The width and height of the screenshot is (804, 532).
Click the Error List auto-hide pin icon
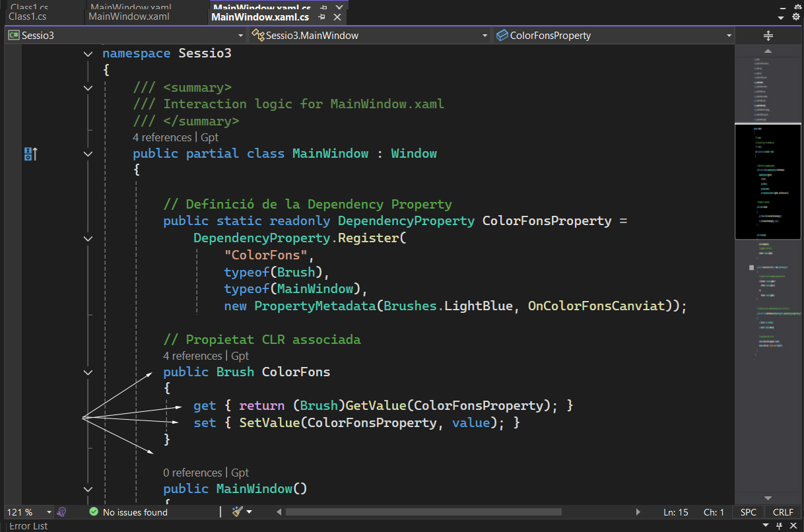coord(780,525)
